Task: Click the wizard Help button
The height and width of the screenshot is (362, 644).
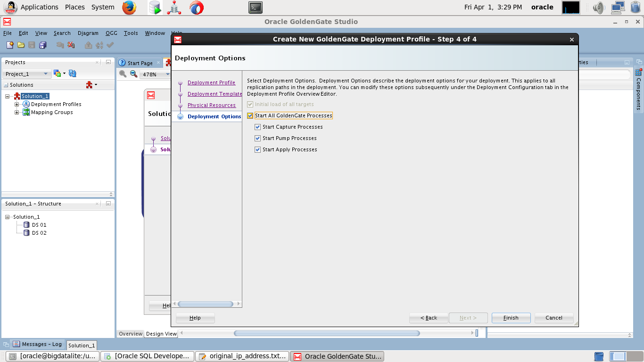Action: [x=195, y=318]
